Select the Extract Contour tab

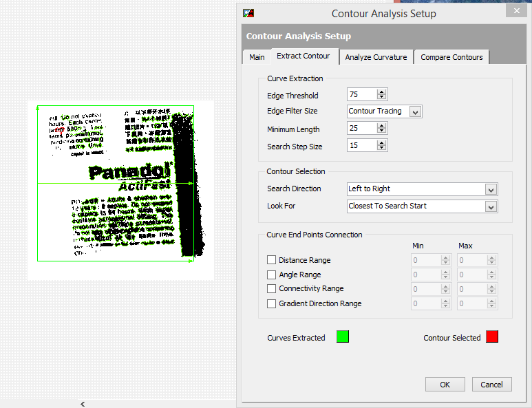click(x=304, y=56)
